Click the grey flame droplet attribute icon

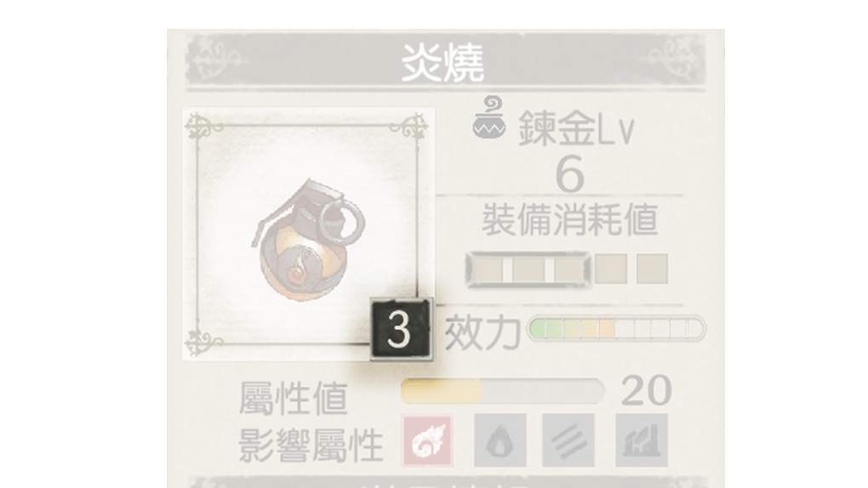tap(500, 440)
